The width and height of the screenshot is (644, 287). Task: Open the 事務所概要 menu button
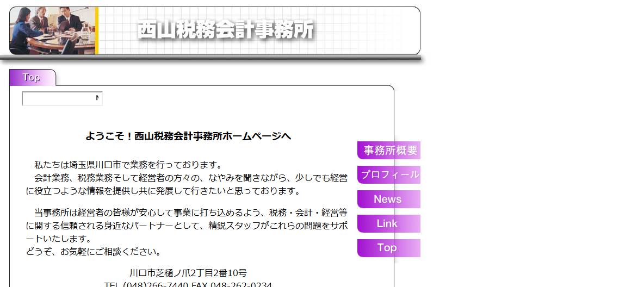click(x=388, y=150)
